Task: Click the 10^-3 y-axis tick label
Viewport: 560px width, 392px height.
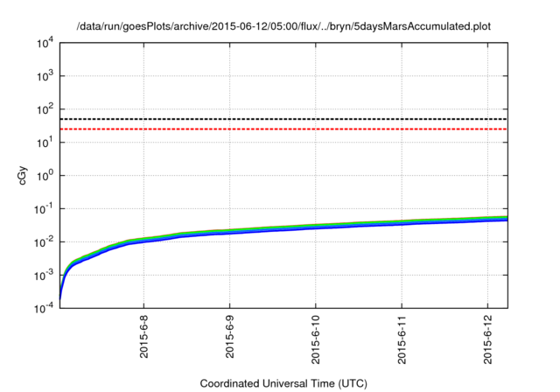Action: pos(44,276)
